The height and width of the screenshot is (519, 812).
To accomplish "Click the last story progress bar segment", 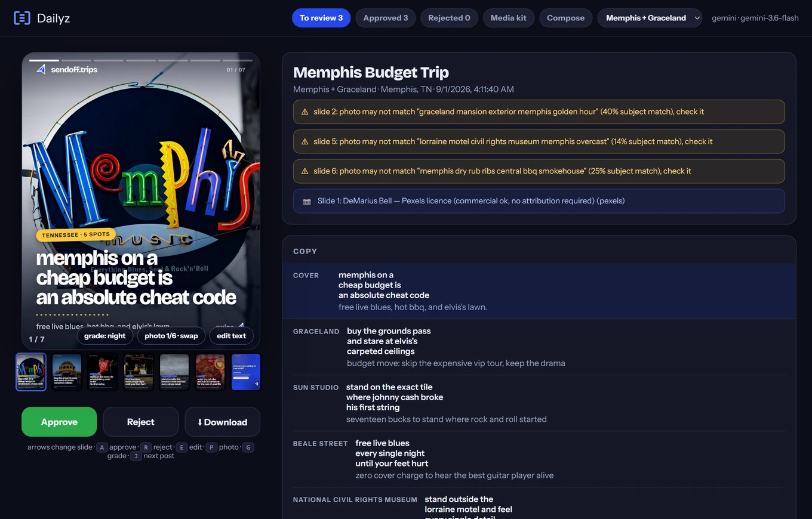I will tap(238, 60).
